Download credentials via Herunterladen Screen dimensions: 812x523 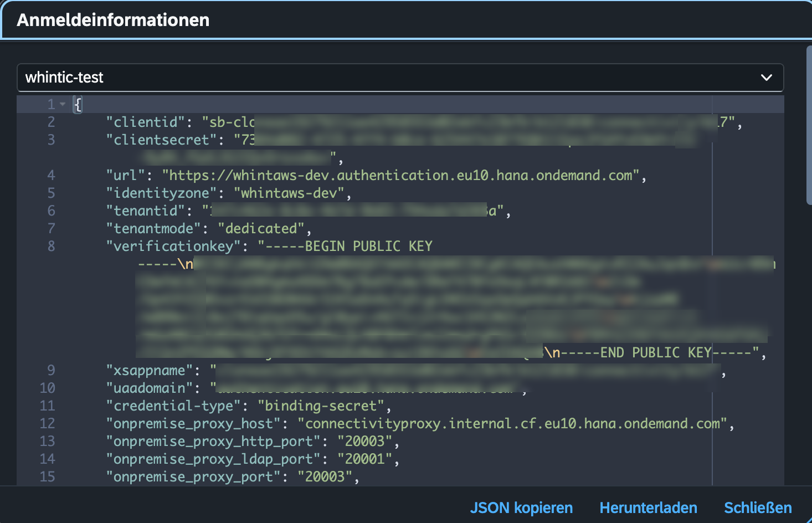click(648, 507)
